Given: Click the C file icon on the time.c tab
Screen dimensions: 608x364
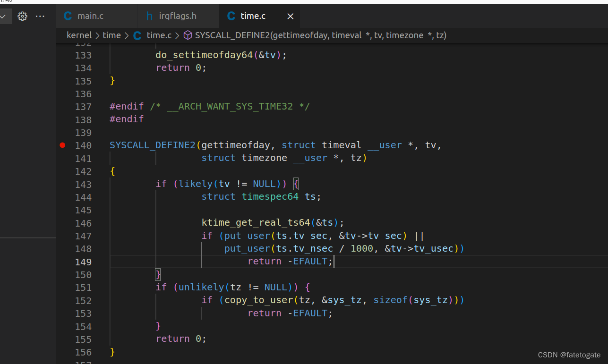Looking at the screenshot, I should click(x=231, y=16).
